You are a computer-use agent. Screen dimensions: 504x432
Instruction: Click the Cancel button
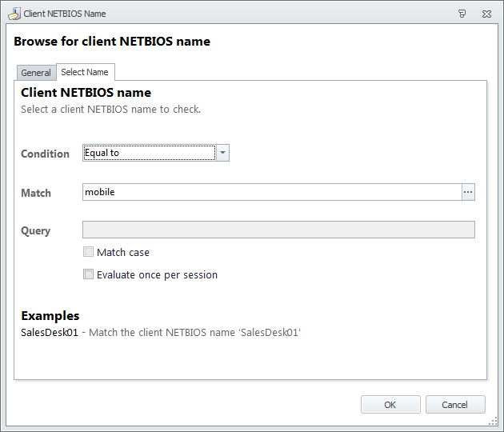pos(455,404)
